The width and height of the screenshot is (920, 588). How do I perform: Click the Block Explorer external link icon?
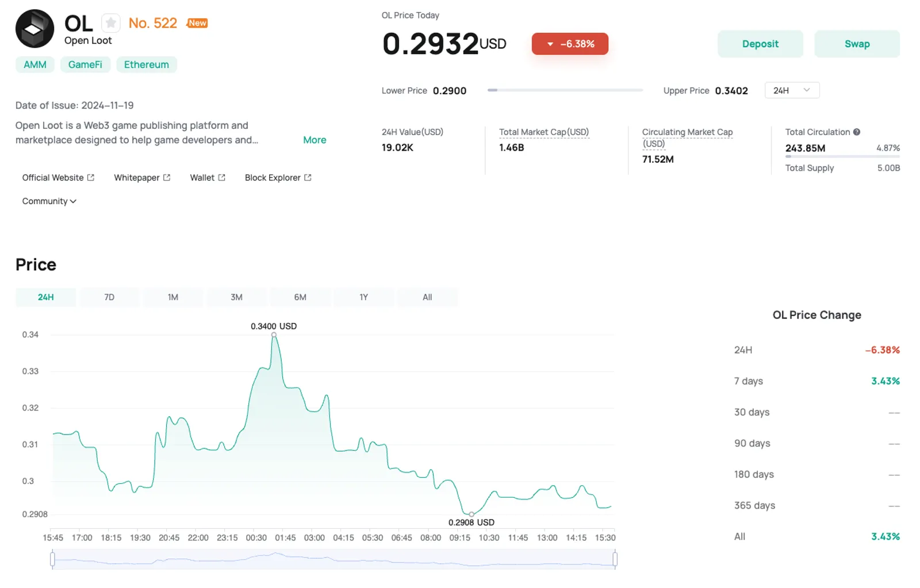click(308, 178)
